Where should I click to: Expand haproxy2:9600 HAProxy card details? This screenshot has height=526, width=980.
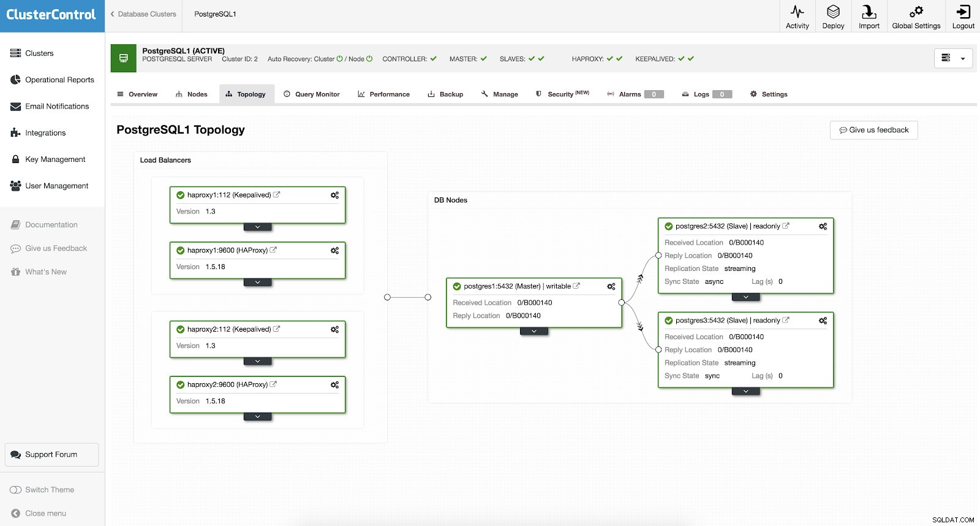257,417
